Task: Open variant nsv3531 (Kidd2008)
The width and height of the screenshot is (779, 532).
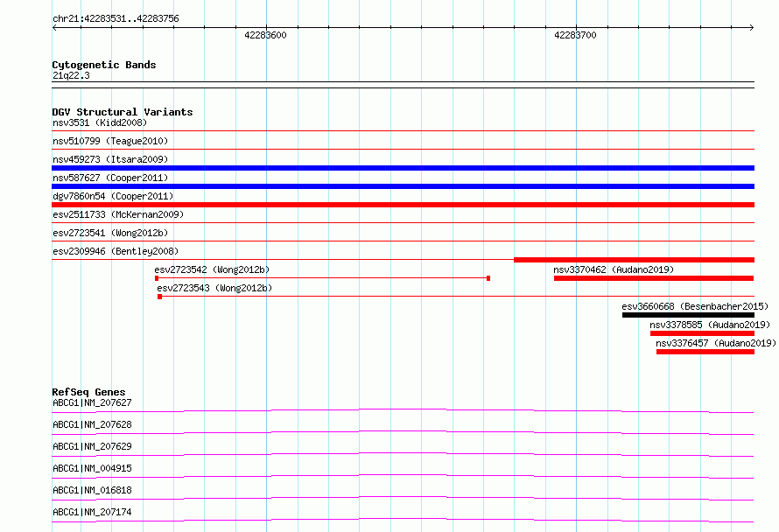Action: point(100,122)
